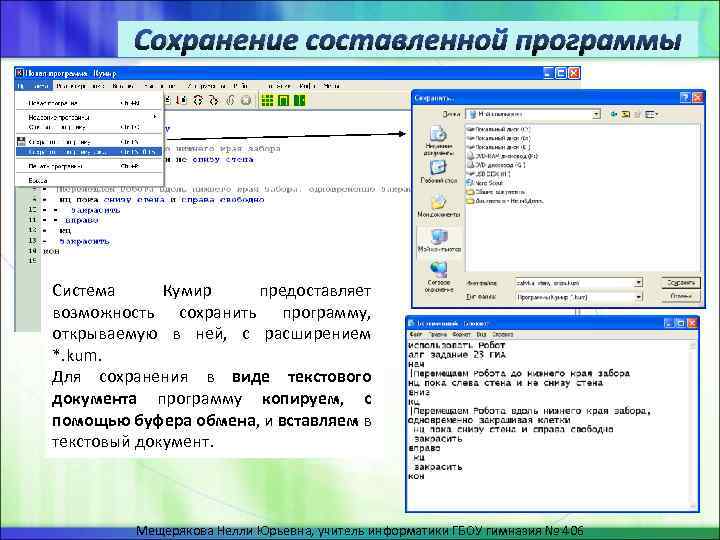This screenshot has width=720, height=540.
Task: Click line 14 'кон' in the Kumir editor
Action: coord(51,251)
